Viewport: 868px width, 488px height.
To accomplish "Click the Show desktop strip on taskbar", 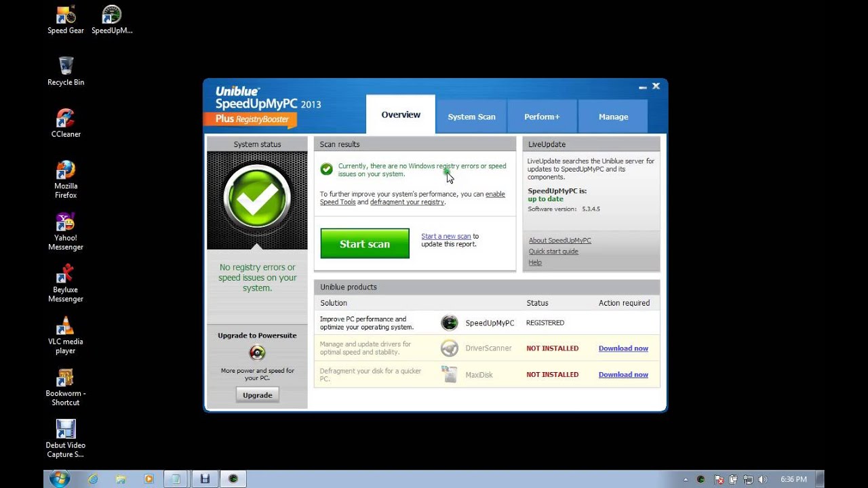I will tap(820, 479).
